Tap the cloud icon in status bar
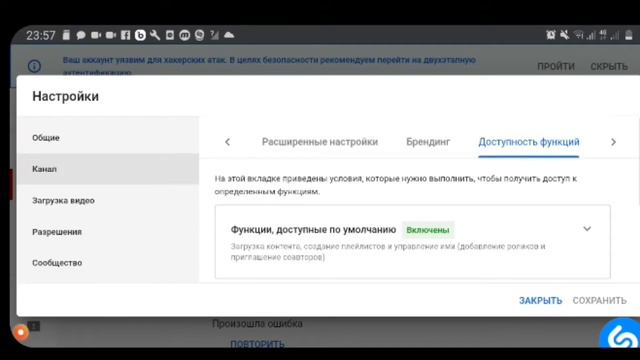Screen dimensions: 640x360 pos(229,35)
